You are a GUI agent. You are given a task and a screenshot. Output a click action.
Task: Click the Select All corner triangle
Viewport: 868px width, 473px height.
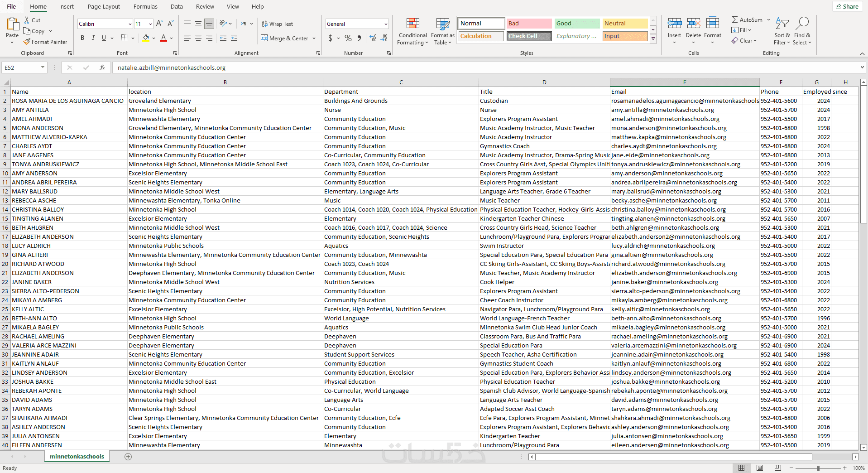tap(6, 82)
